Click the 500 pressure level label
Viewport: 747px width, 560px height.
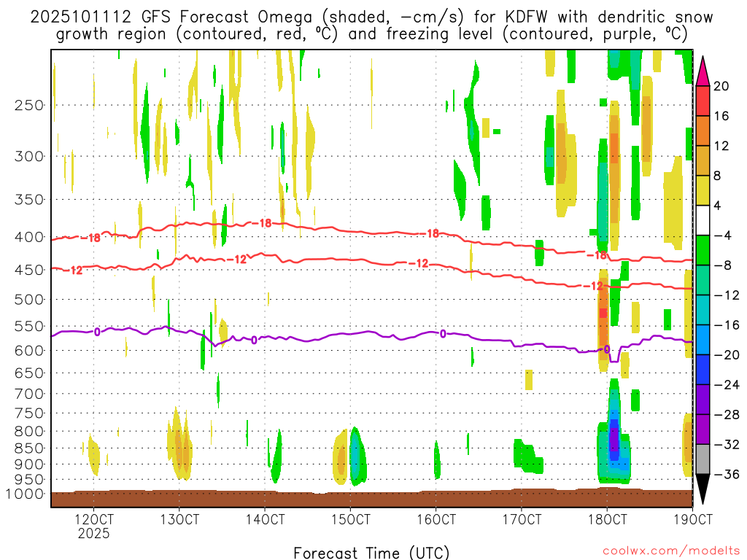(29, 299)
